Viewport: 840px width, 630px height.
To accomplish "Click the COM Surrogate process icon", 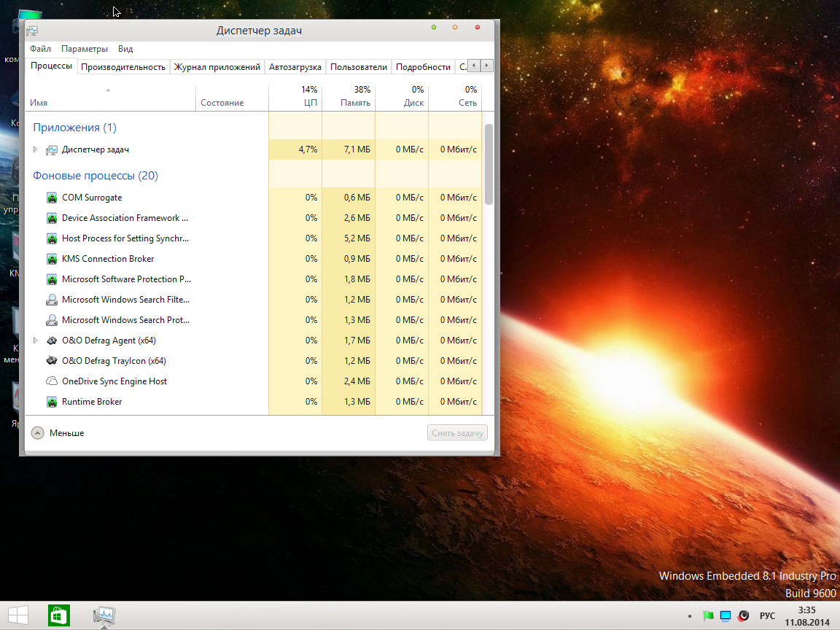I will 52,198.
